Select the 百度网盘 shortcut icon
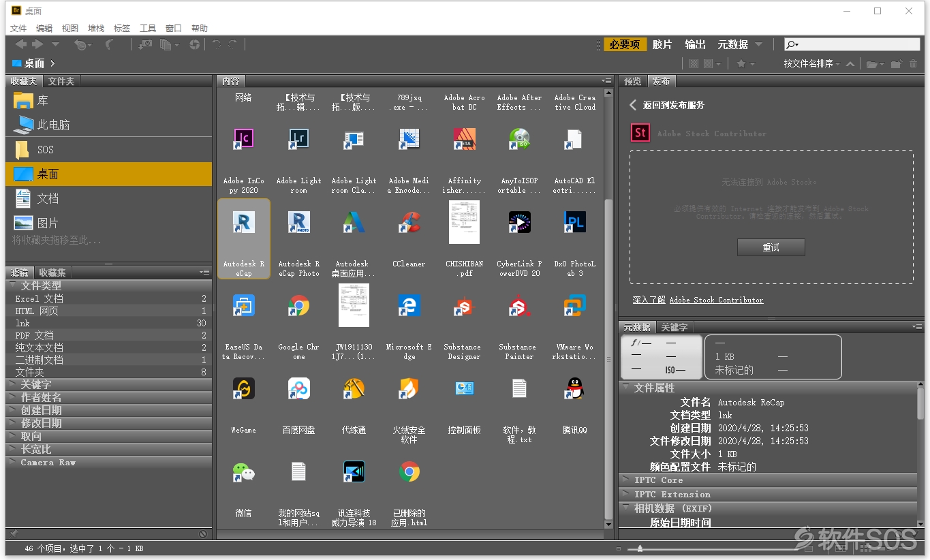The width and height of the screenshot is (930, 560). [298, 388]
